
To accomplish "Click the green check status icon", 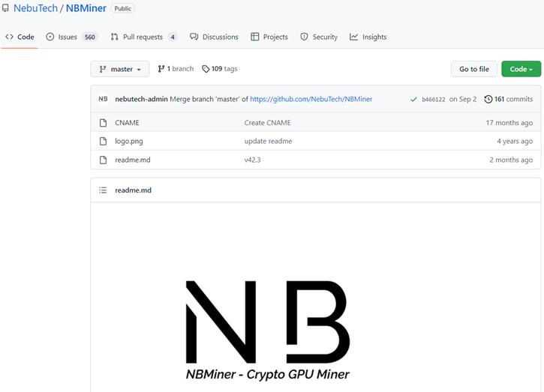I will tap(413, 100).
